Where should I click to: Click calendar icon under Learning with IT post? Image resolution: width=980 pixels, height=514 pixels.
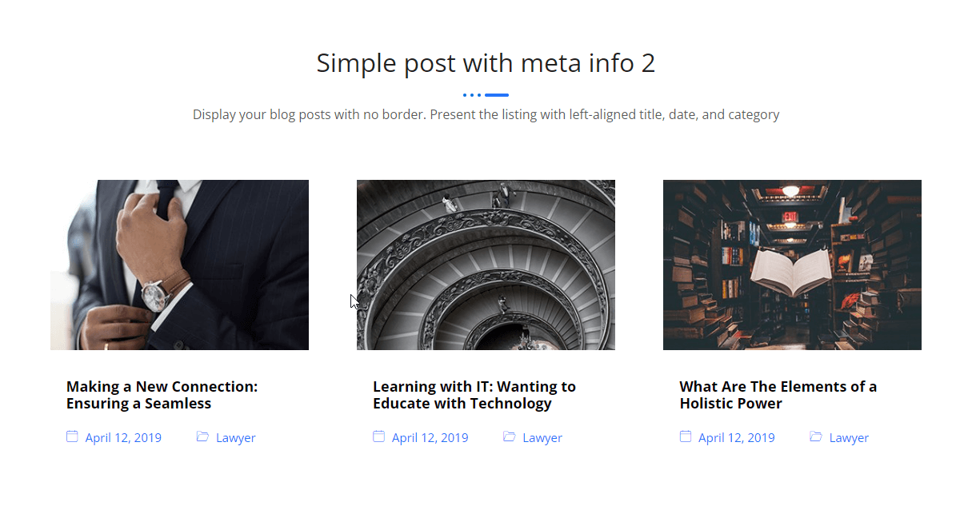[x=378, y=436]
